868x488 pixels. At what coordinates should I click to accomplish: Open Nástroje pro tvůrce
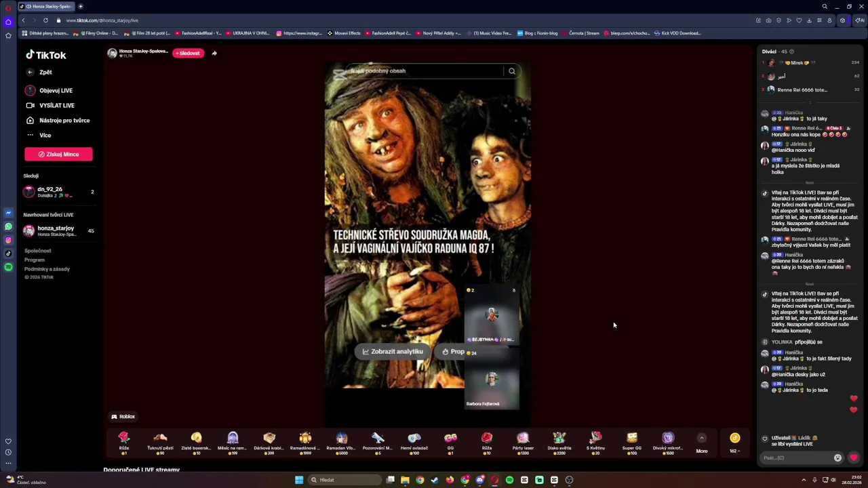58,120
